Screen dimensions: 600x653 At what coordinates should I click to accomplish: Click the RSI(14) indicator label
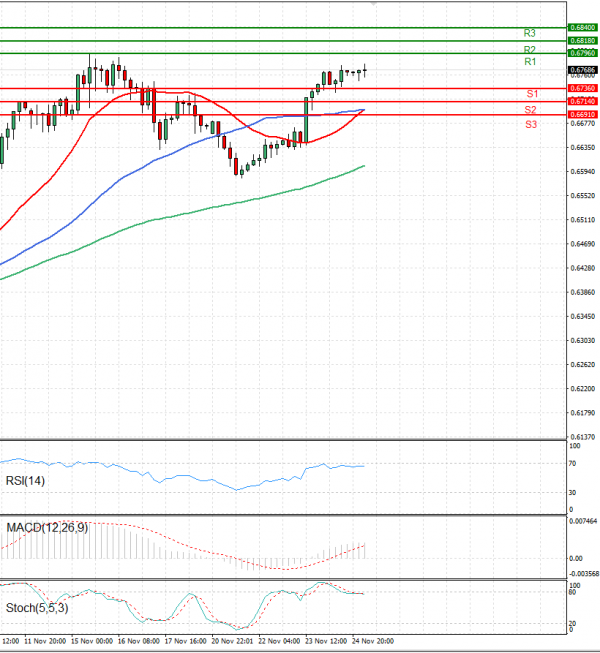[25, 481]
